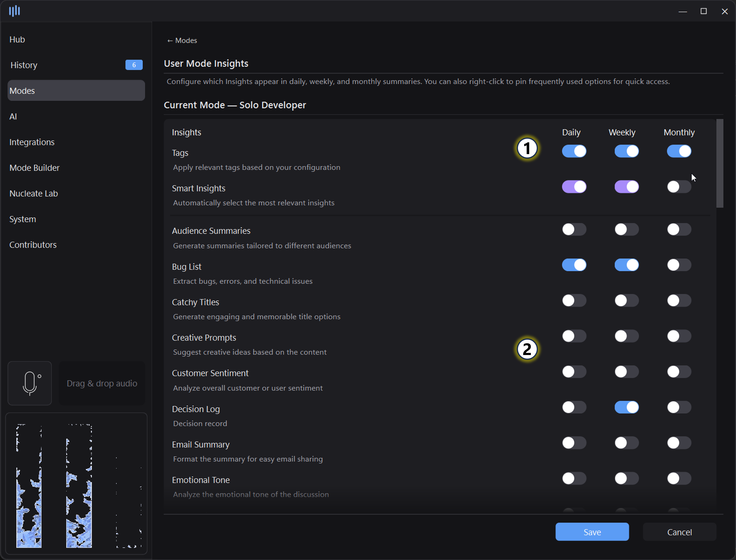Enable Customer Sentiment Weekly toggle

[627, 372]
